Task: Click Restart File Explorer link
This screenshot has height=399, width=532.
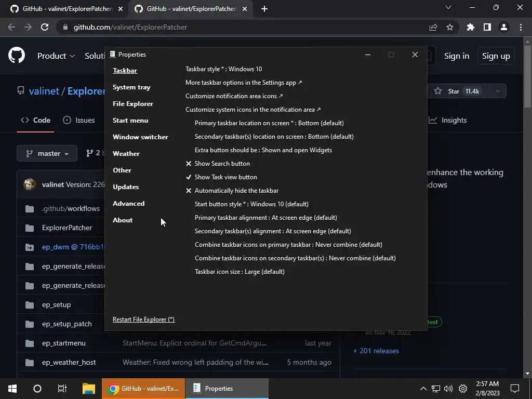Action: coord(143,320)
